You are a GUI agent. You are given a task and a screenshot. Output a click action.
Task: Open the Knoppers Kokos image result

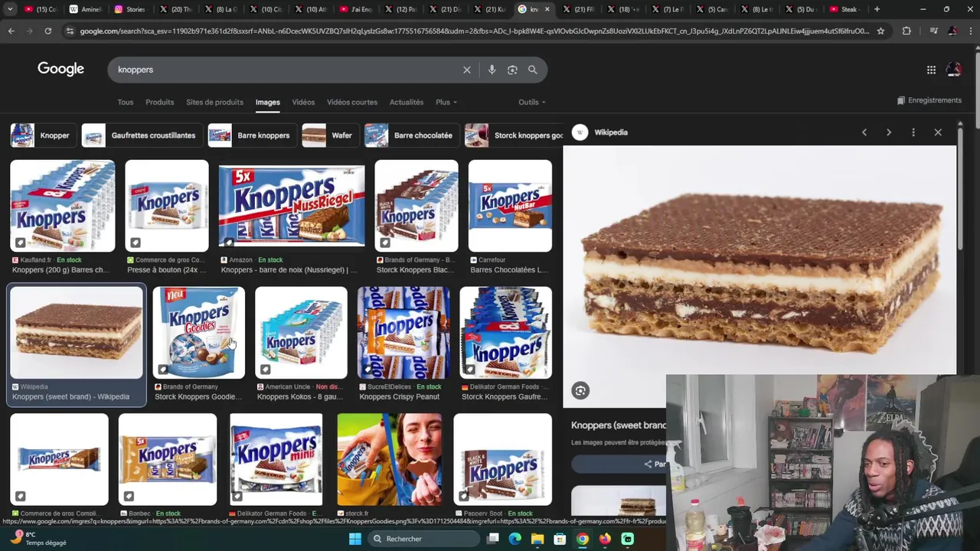pyautogui.click(x=301, y=333)
